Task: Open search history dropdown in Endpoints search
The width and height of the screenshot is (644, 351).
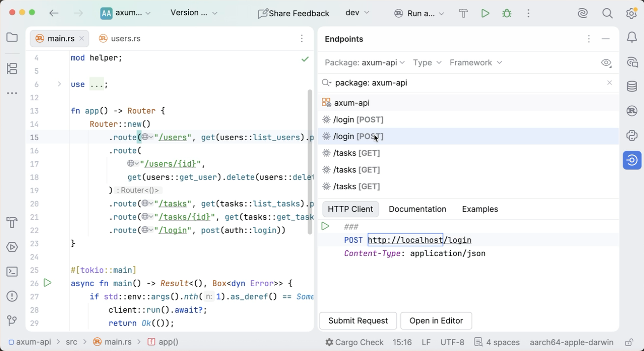Action: [x=326, y=83]
